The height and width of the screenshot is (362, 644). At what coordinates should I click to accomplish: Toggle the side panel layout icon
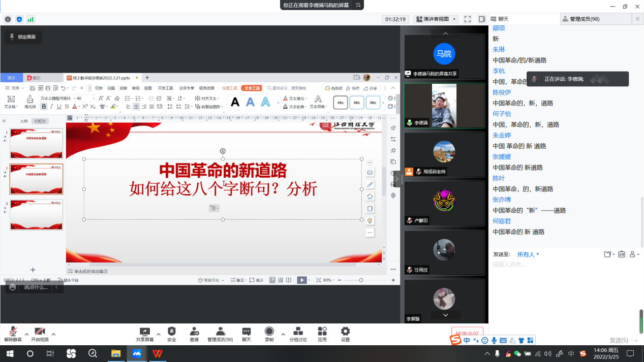pyautogui.click(x=481, y=19)
